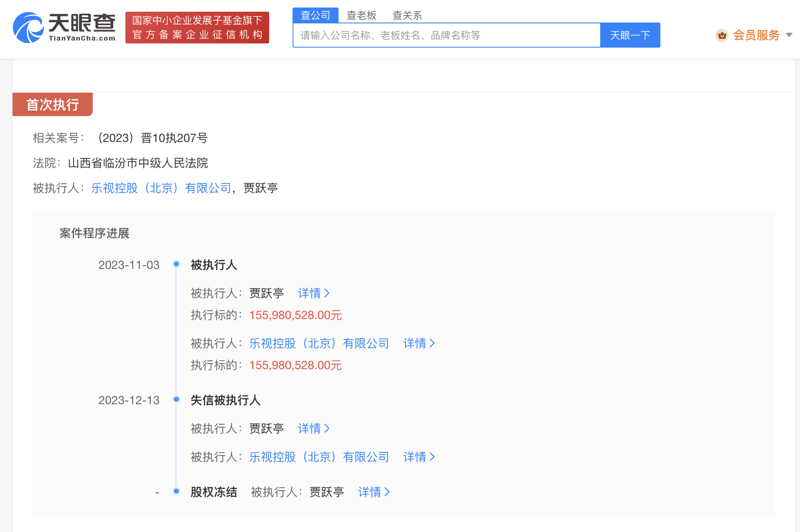This screenshot has width=800, height=532.
Task: Open 详情 for 贾跃亭 under 失信被执行人
Action: [x=314, y=429]
